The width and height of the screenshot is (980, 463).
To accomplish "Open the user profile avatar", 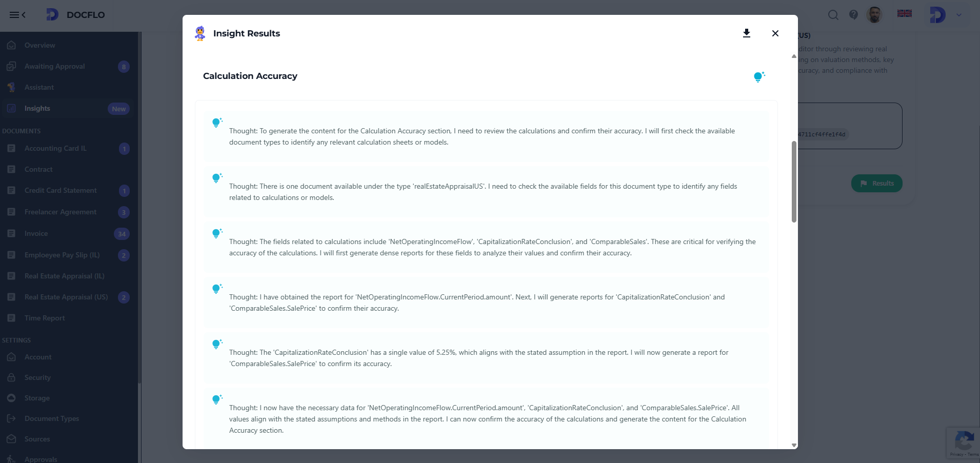I will point(874,15).
